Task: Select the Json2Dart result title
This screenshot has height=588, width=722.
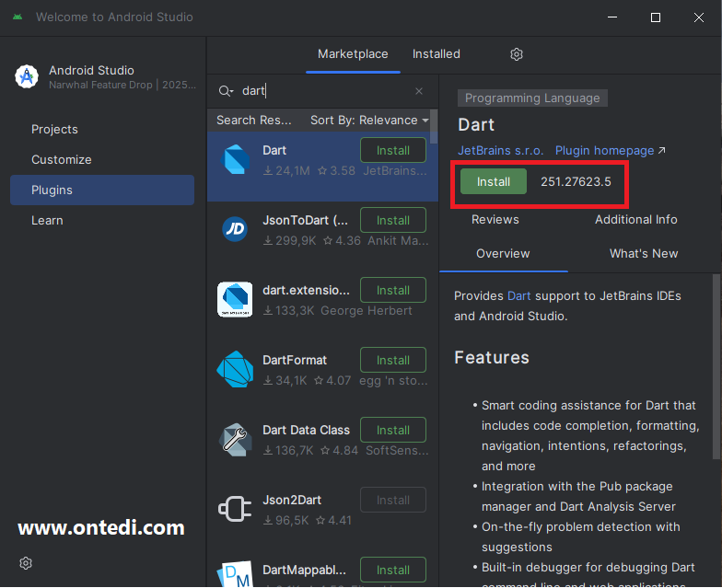Action: pyautogui.click(x=292, y=501)
